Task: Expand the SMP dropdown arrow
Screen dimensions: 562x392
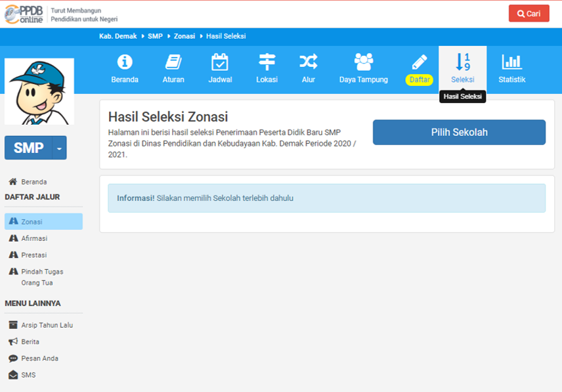Action: coord(59,148)
